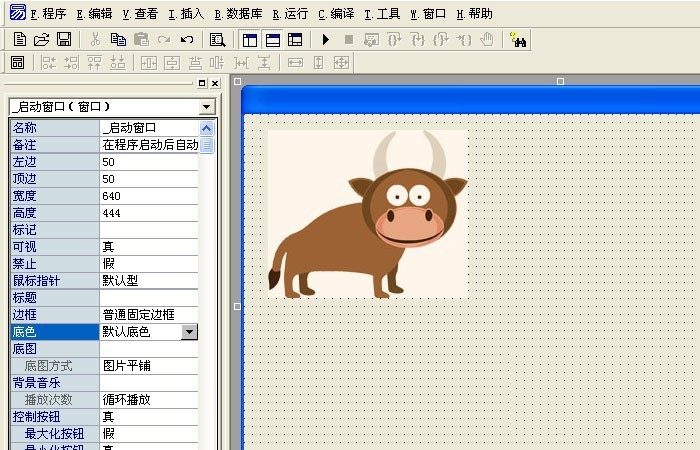Select the 背景音乐 property row

(x=104, y=383)
